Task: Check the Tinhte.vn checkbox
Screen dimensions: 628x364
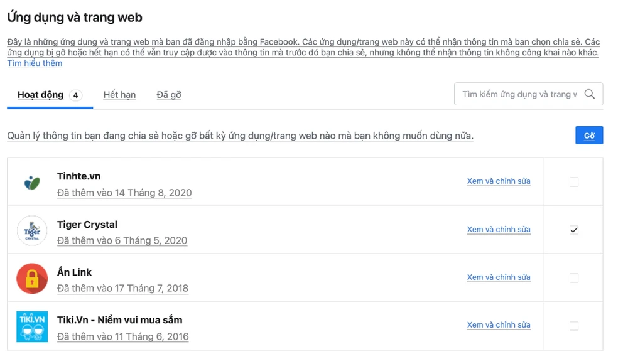Action: pyautogui.click(x=573, y=181)
